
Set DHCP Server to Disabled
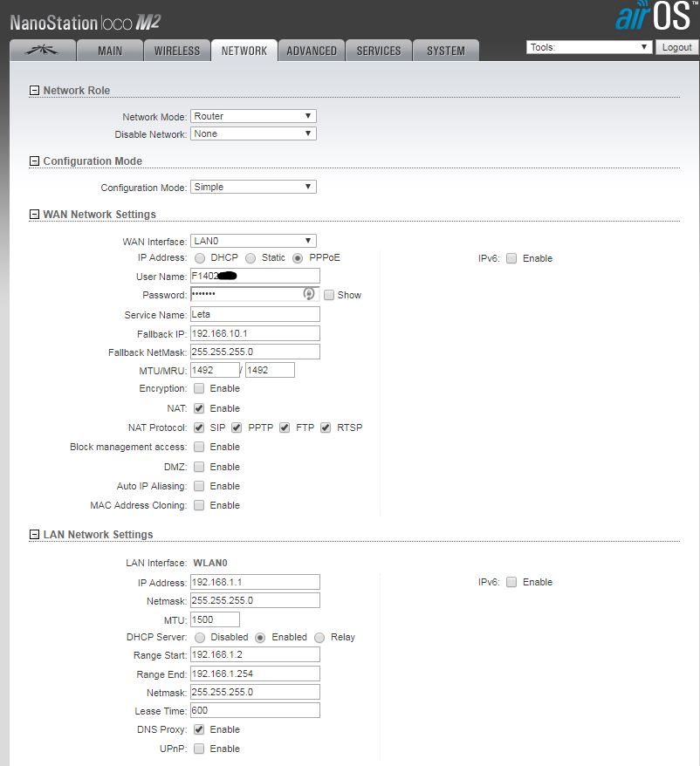point(200,638)
